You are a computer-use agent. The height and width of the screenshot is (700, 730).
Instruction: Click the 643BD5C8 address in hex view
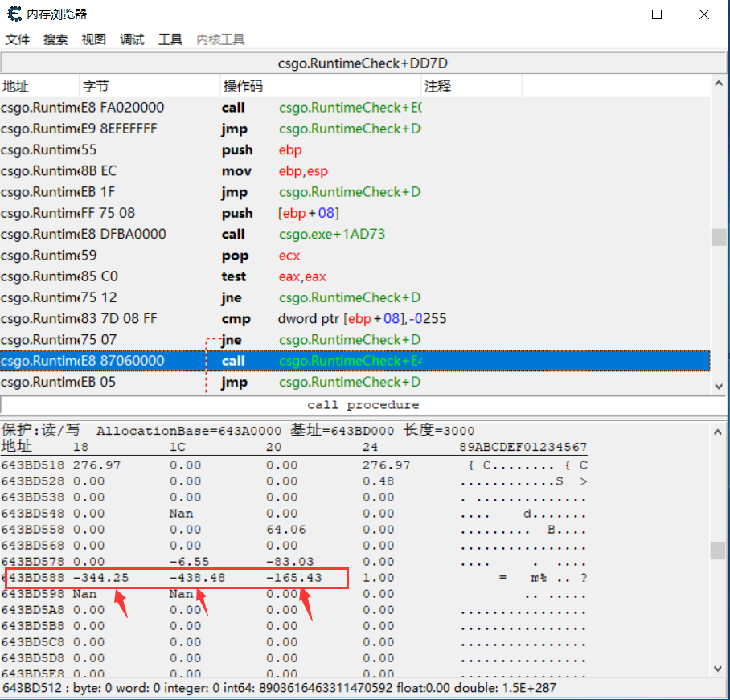(33, 642)
